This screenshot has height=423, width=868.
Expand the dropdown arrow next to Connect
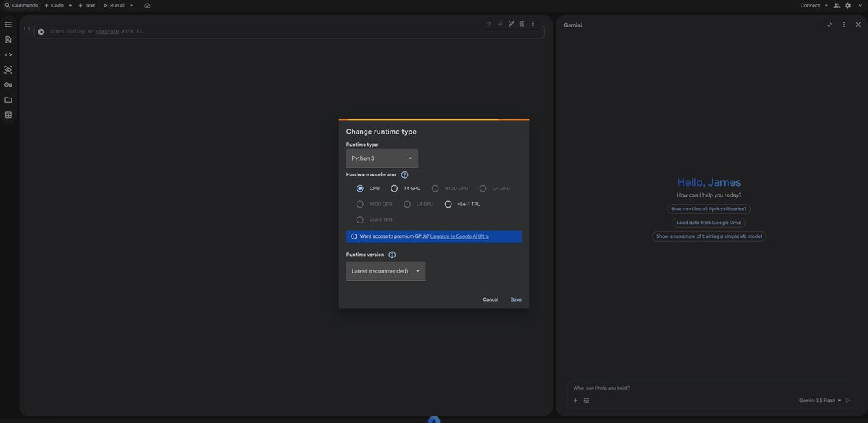[x=827, y=5]
